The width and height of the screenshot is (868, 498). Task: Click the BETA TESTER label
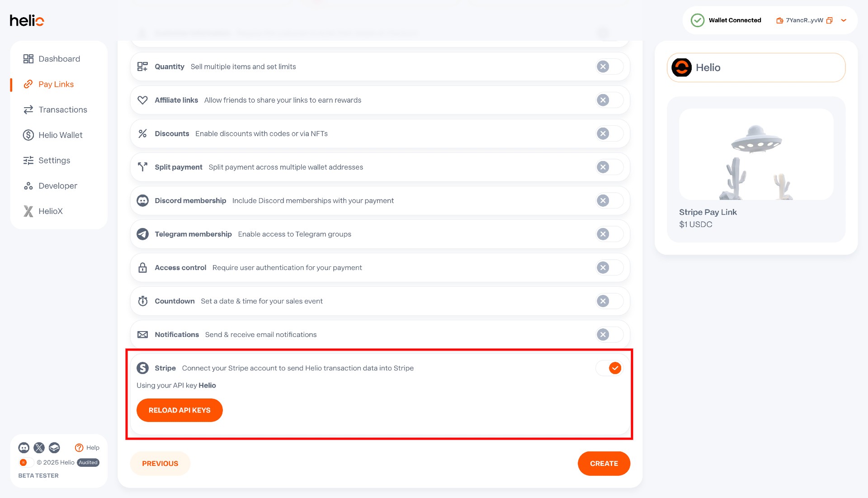point(38,475)
